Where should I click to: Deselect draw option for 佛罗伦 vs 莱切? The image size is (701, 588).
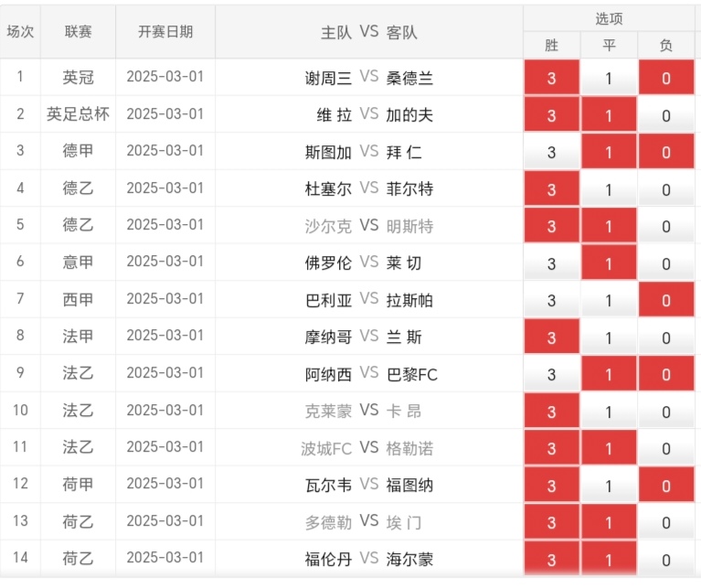(609, 263)
